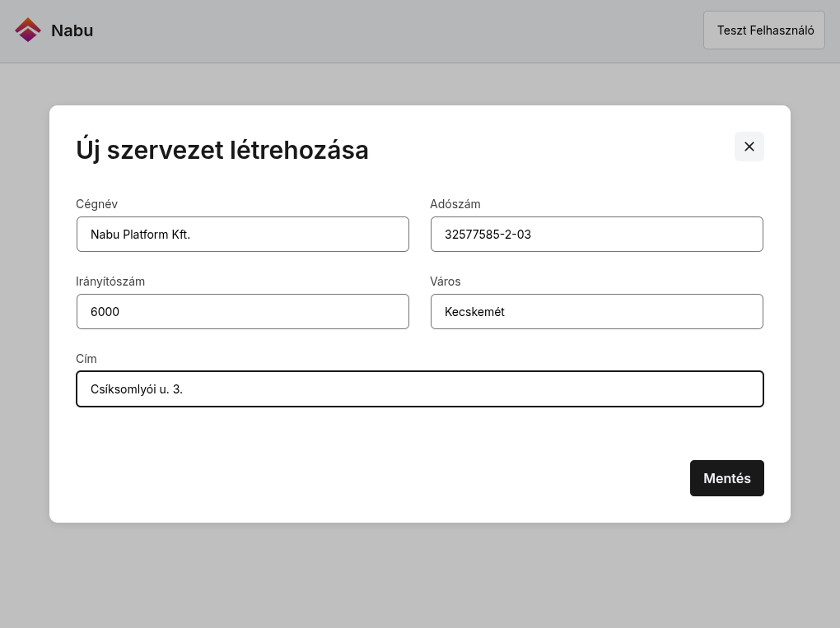The height and width of the screenshot is (628, 840).
Task: Click the Új szervezet létrehozása heading
Action: (222, 150)
